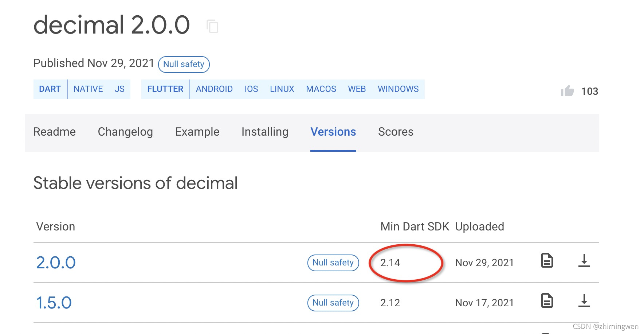
Task: Copy package name icon next to decimal 2.0.0
Action: [x=212, y=26]
